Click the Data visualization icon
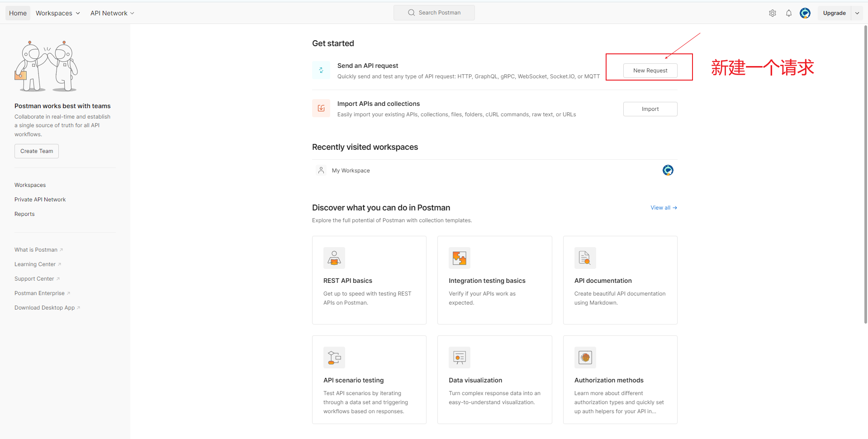Viewport: 868px width, 439px height. (460, 358)
